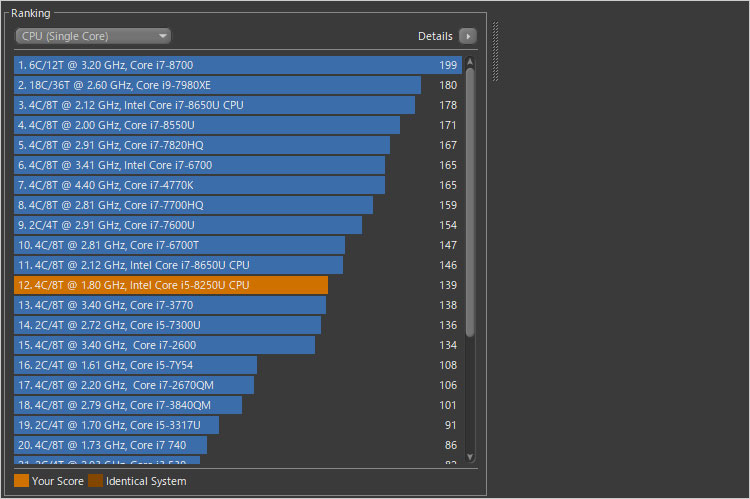
Task: Click the Details label
Action: click(435, 36)
